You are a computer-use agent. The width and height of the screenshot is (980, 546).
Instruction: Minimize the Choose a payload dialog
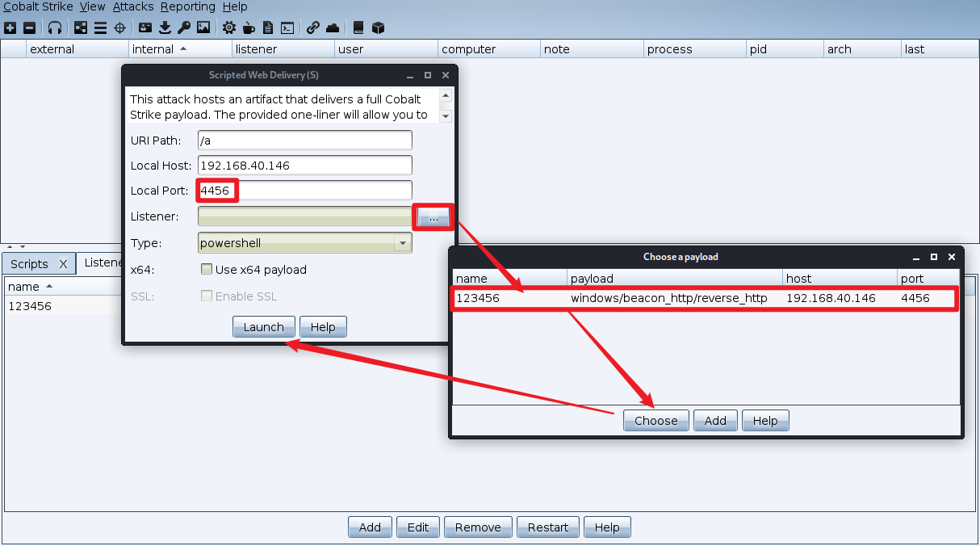pos(916,257)
